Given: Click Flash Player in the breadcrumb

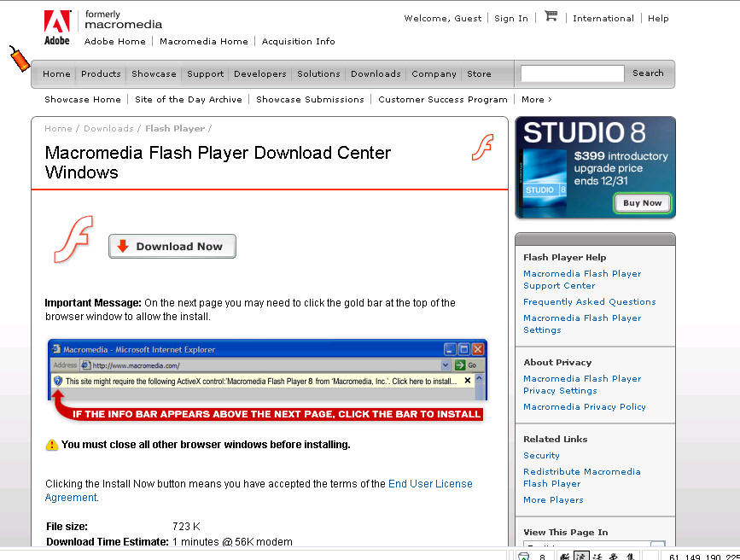Looking at the screenshot, I should [x=175, y=128].
